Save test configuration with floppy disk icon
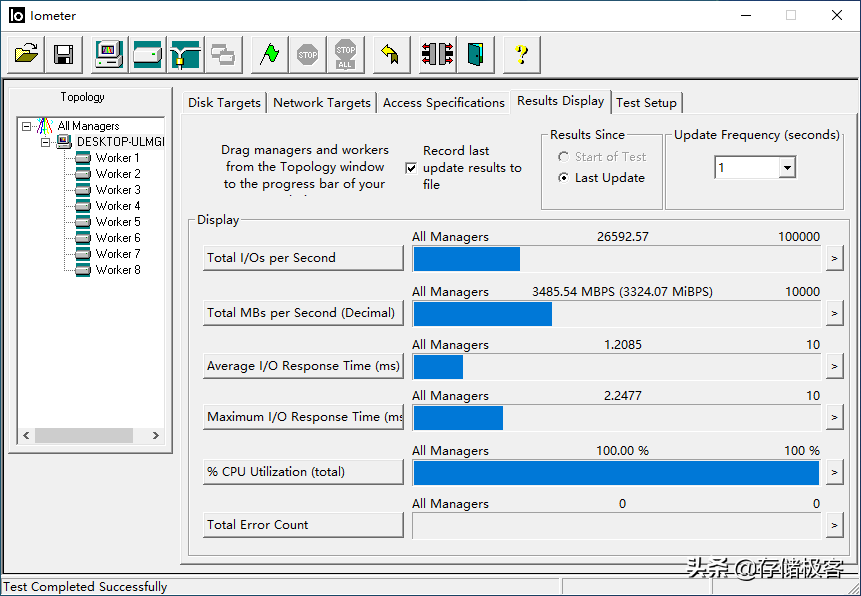861x596 pixels. pos(63,54)
